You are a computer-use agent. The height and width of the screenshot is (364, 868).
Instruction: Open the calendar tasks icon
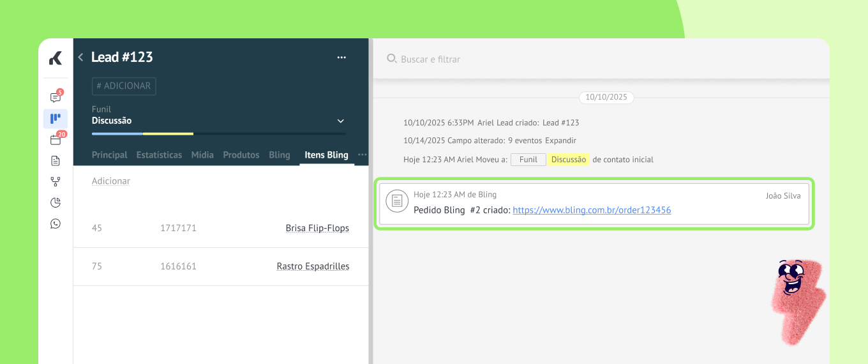coord(56,140)
